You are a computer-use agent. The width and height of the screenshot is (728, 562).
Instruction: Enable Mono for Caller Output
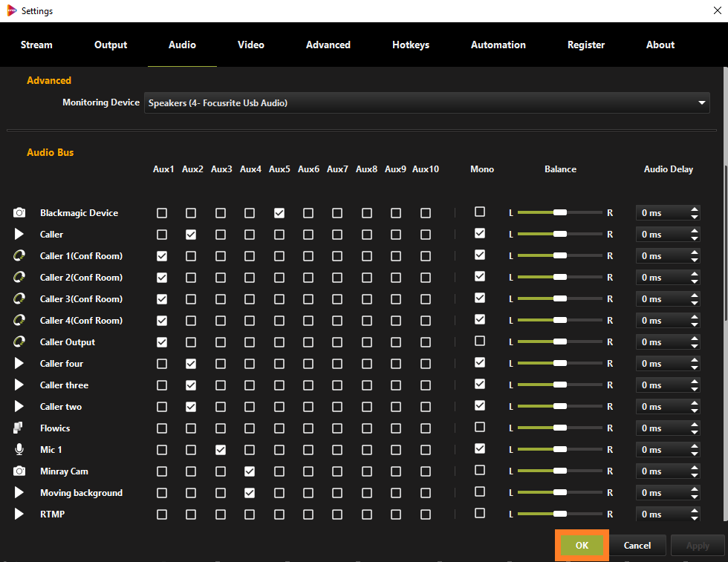480,341
